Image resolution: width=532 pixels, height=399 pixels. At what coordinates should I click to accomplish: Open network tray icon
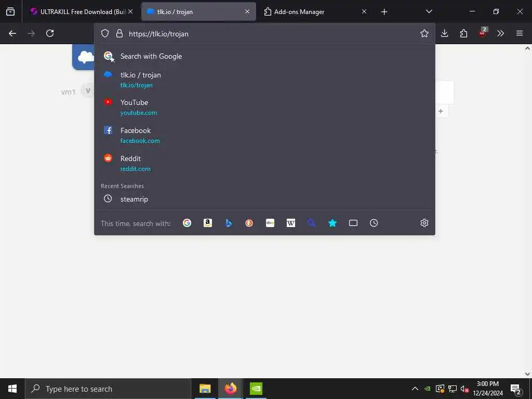coord(453,389)
